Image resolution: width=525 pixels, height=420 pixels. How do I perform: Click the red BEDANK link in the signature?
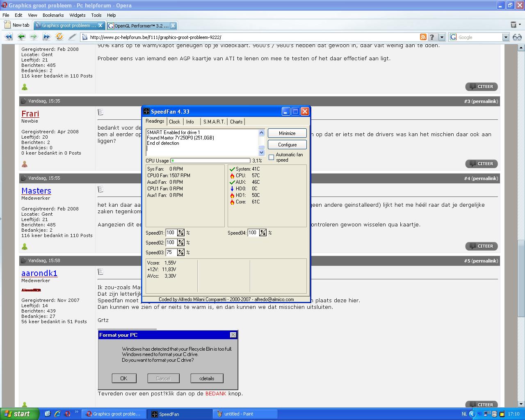216,393
